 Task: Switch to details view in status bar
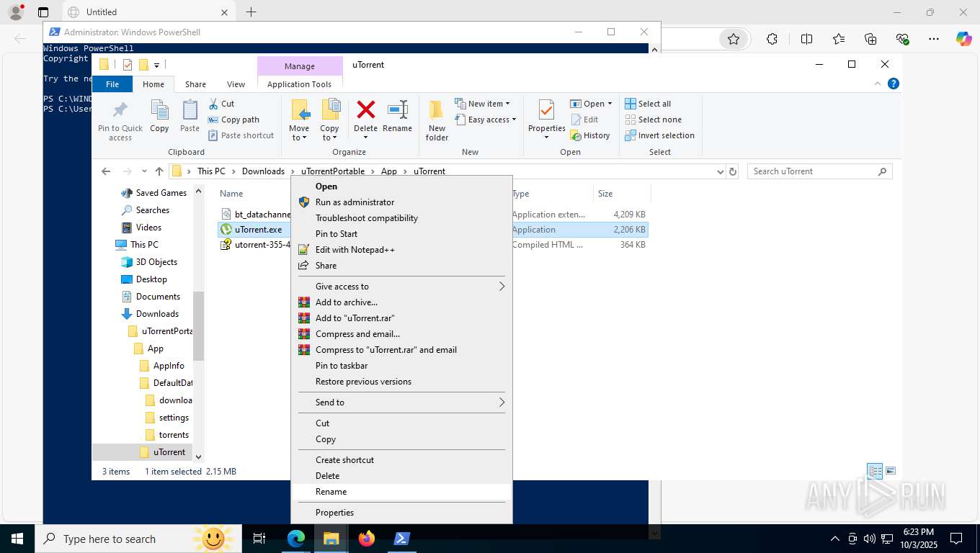coord(875,471)
